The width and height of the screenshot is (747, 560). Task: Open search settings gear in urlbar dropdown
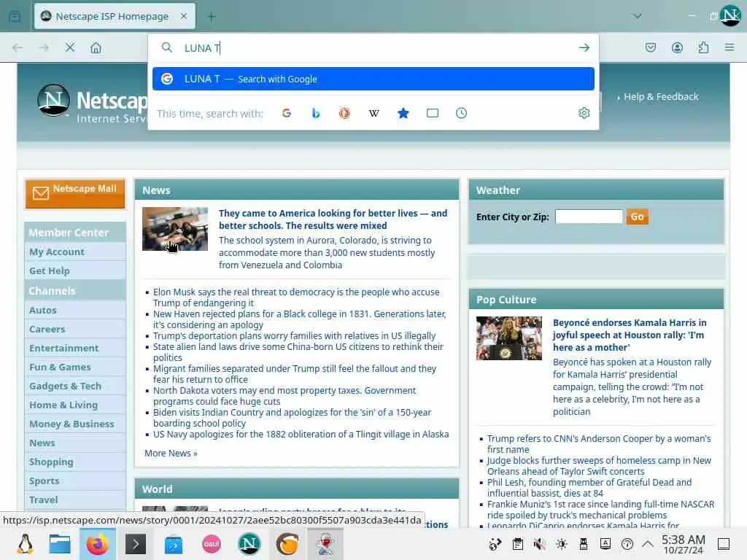pyautogui.click(x=584, y=113)
